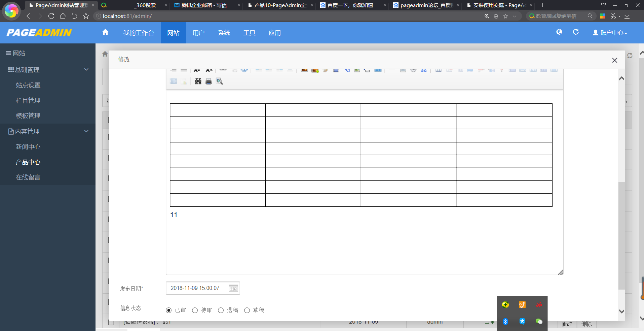Toggle the IE compatibility mode icon
This screenshot has height=331, width=644.
pos(496,16)
